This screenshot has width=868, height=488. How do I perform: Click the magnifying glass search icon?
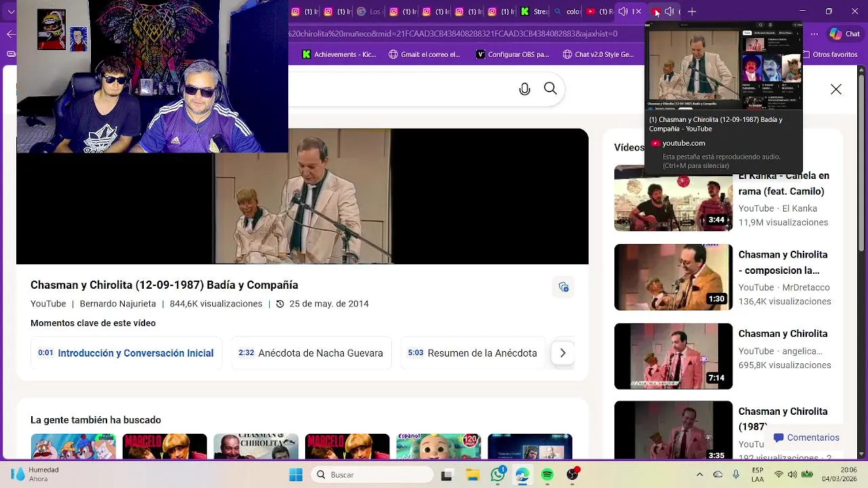[551, 89]
